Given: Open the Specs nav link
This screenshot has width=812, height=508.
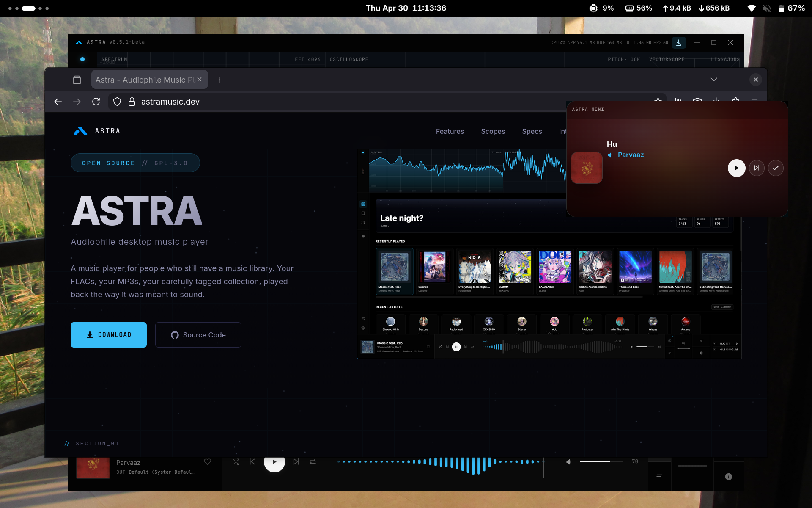Looking at the screenshot, I should point(532,131).
